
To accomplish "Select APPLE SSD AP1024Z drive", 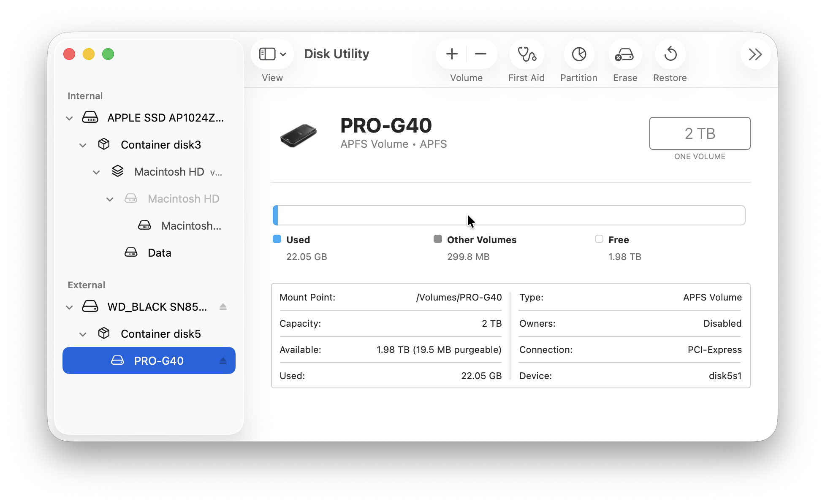I will click(x=149, y=118).
